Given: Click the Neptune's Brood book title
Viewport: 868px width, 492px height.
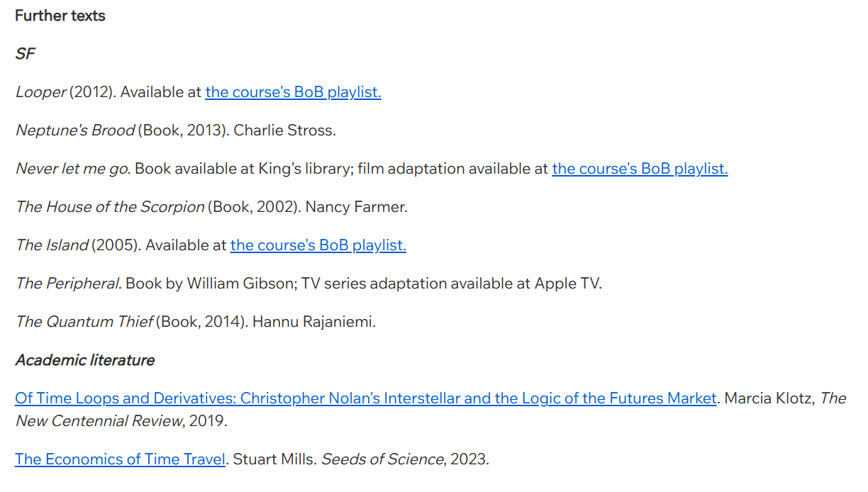Looking at the screenshot, I should click(75, 130).
